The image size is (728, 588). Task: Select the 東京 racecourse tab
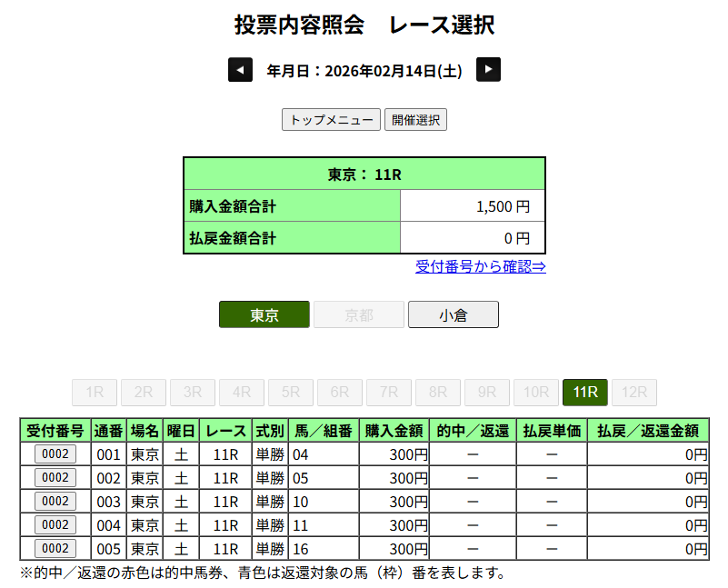point(264,315)
